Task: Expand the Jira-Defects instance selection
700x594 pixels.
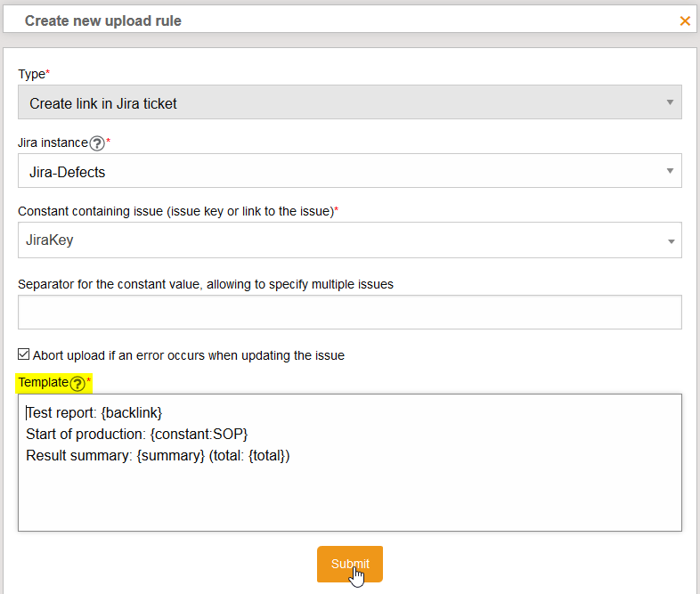Action: coord(338,172)
